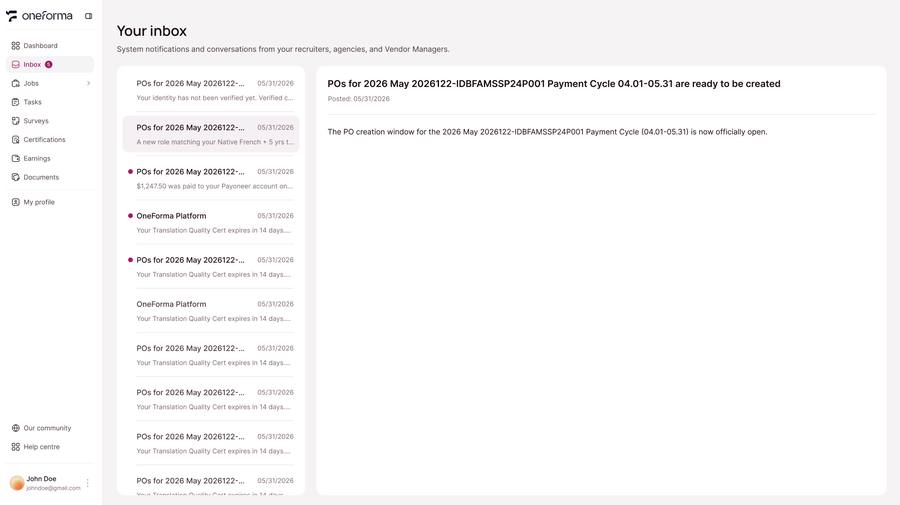This screenshot has height=505, width=900.
Task: Click the My profile person icon
Action: click(x=15, y=202)
